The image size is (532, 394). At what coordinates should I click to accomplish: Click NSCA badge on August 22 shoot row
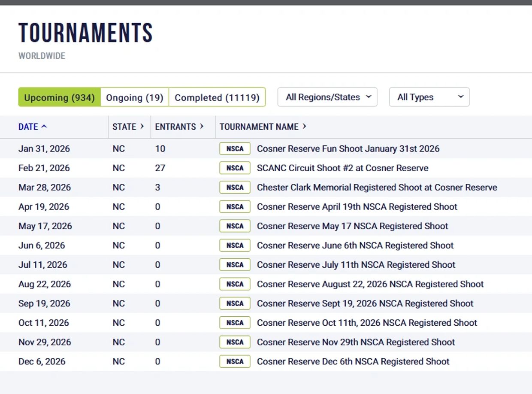pyautogui.click(x=235, y=284)
